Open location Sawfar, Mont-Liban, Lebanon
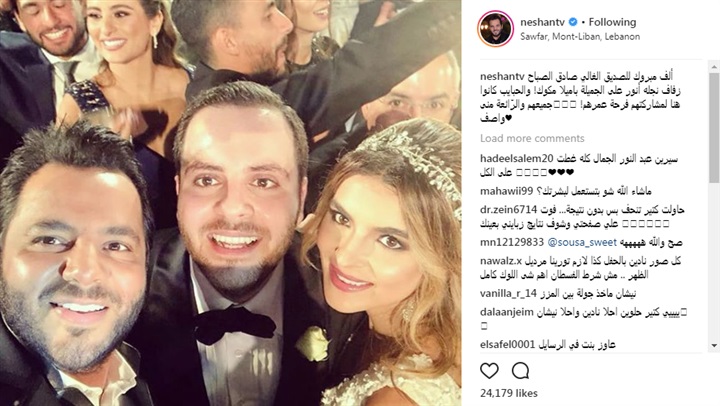The image size is (720, 406). [580, 36]
